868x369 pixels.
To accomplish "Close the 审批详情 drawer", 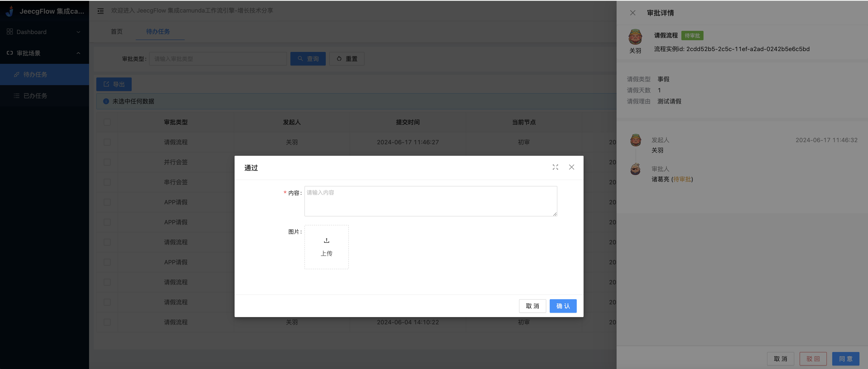I will coord(633,13).
